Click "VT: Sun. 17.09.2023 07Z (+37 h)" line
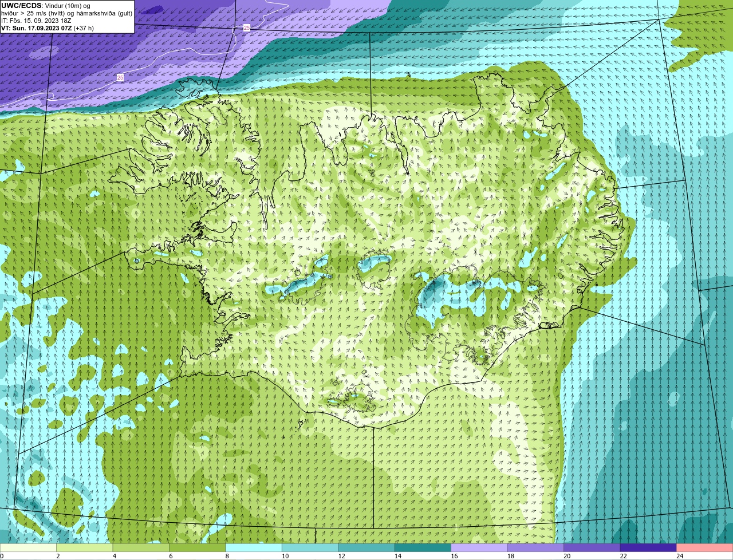Image resolution: width=733 pixels, height=560 pixels. [48, 27]
